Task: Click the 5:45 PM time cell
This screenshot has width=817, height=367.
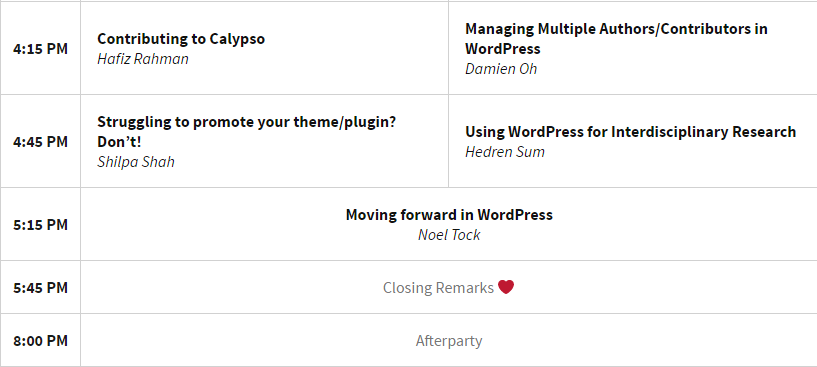Action: click(x=41, y=287)
